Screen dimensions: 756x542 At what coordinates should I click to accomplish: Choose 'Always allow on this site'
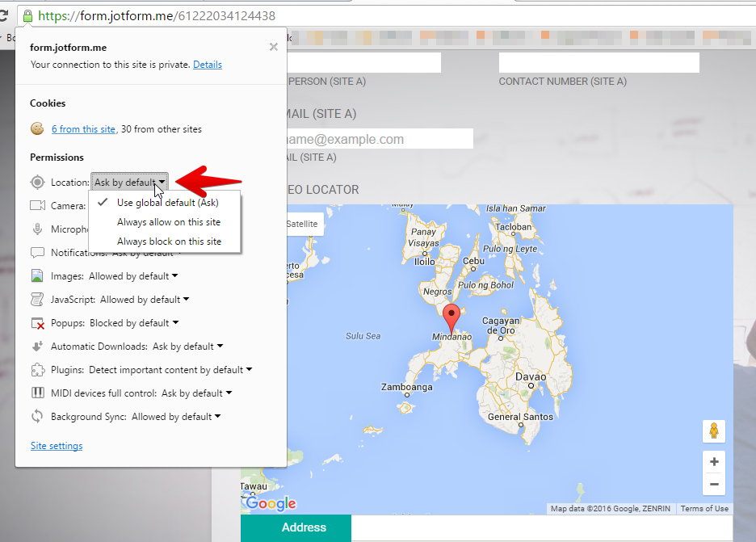coord(169,222)
